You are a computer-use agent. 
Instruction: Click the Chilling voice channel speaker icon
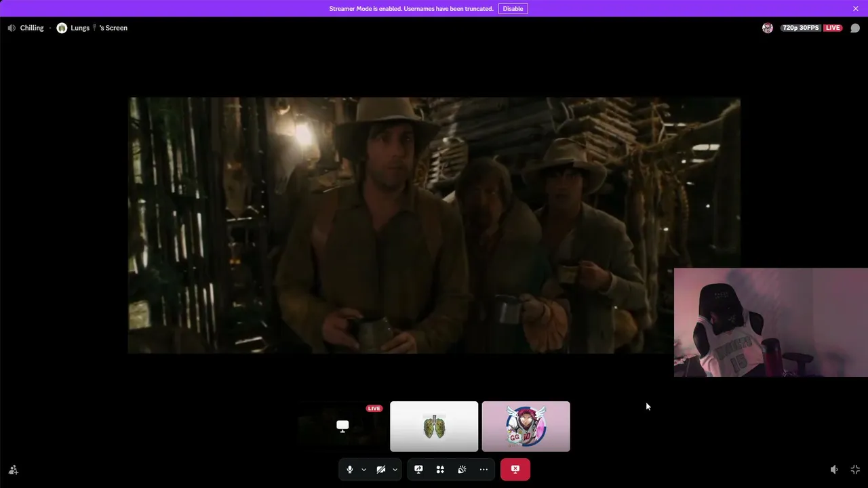pos(12,28)
